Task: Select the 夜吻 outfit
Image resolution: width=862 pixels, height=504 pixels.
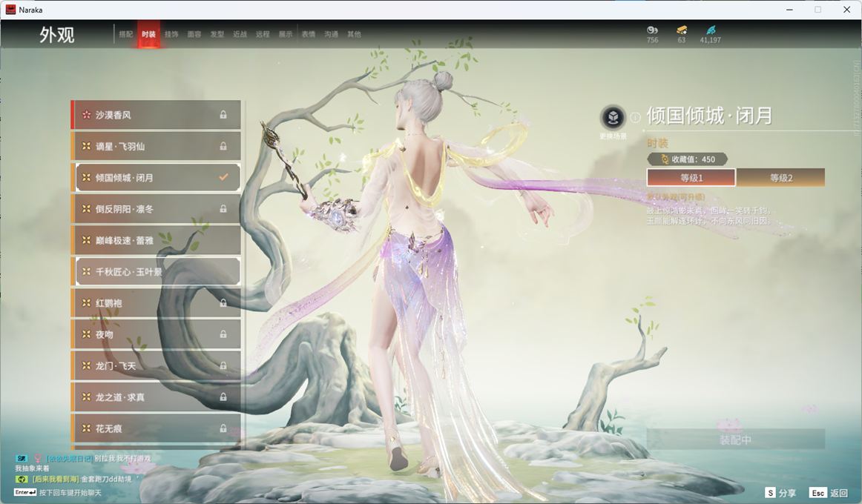Action: tap(156, 334)
